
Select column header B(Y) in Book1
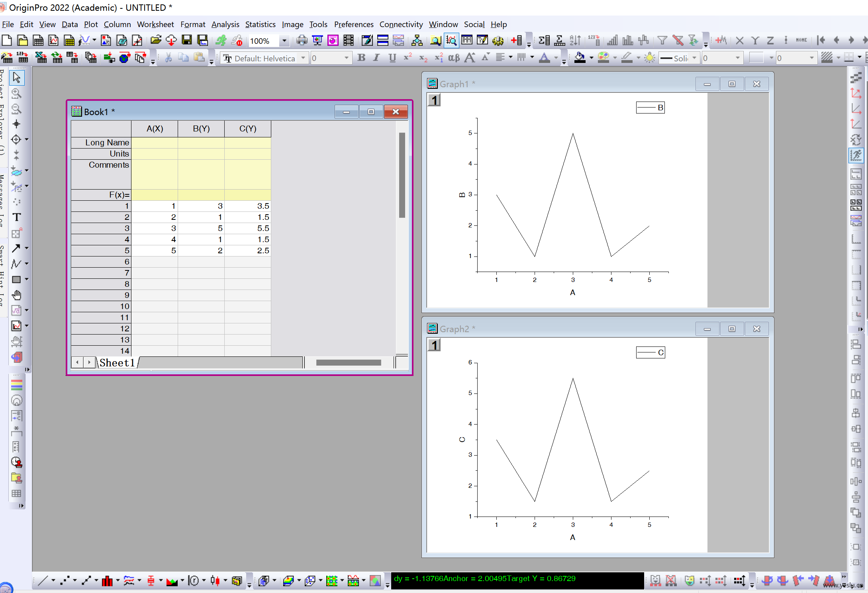201,129
